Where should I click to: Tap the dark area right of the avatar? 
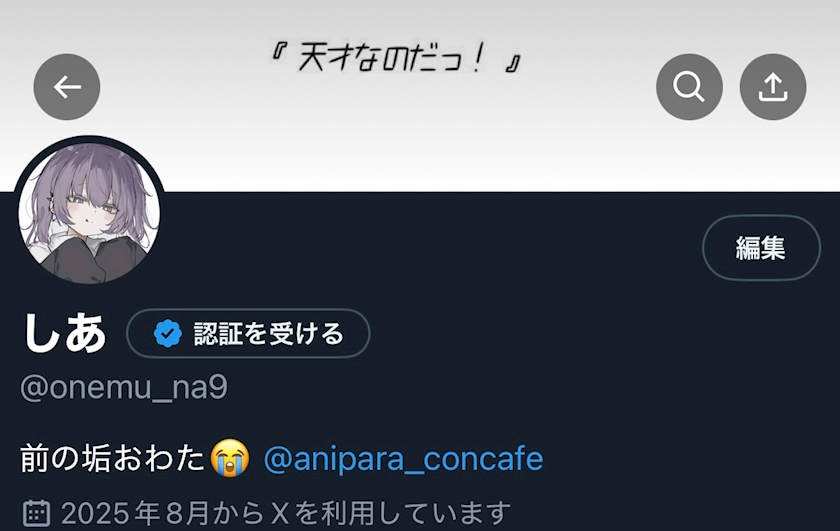(x=429, y=248)
